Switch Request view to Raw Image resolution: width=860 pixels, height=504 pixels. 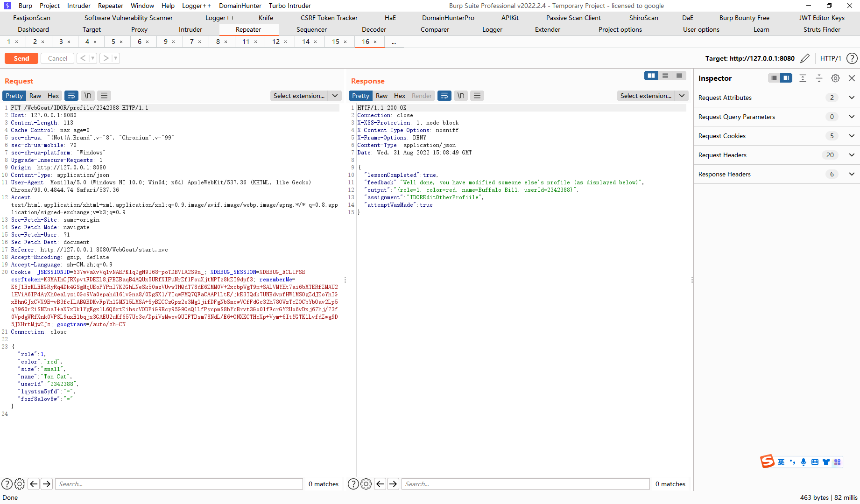point(35,96)
